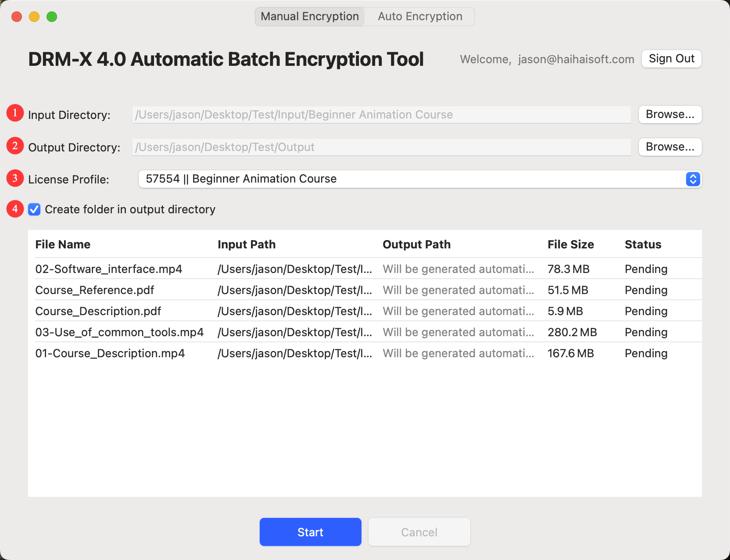This screenshot has height=560, width=730.
Task: Click the output path of 03-Use_of_common_tools.mp4
Action: (x=458, y=332)
